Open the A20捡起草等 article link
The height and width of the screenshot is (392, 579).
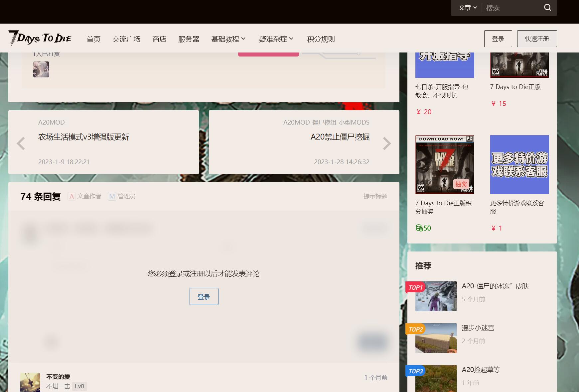pyautogui.click(x=481, y=370)
